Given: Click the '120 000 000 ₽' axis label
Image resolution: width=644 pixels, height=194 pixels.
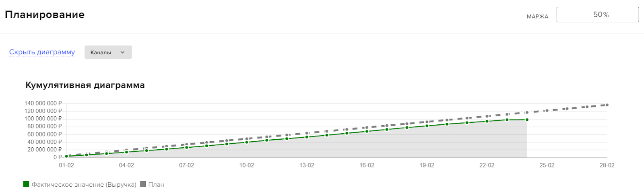Looking at the screenshot, I should [43, 111].
